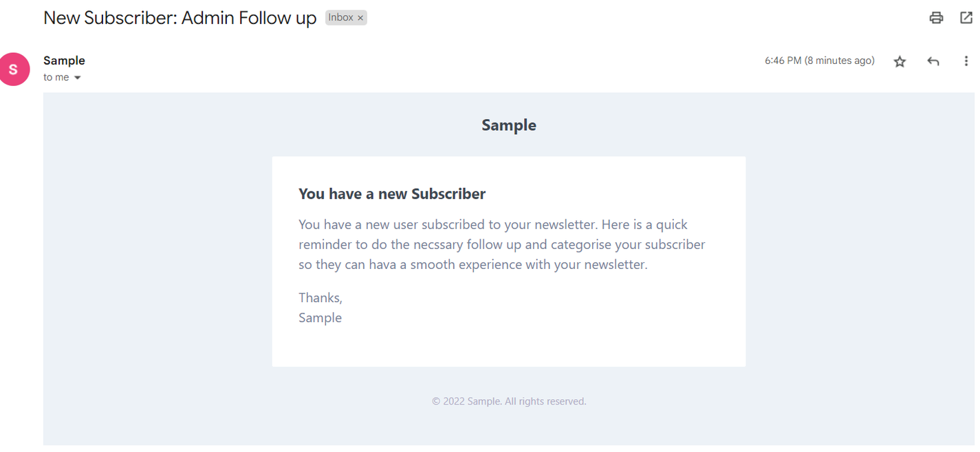Click the sender's pink "S" avatar
The image size is (980, 452).
click(x=14, y=69)
